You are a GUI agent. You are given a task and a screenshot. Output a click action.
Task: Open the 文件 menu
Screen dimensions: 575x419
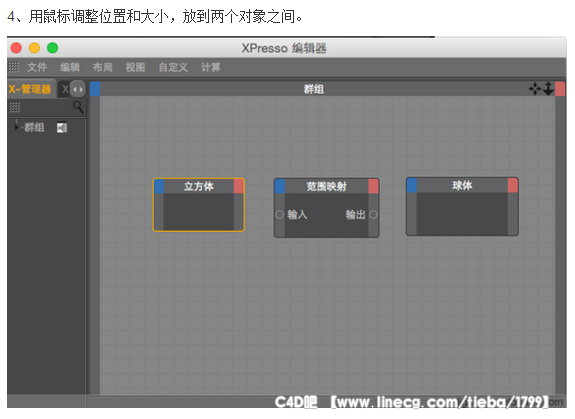tap(37, 67)
